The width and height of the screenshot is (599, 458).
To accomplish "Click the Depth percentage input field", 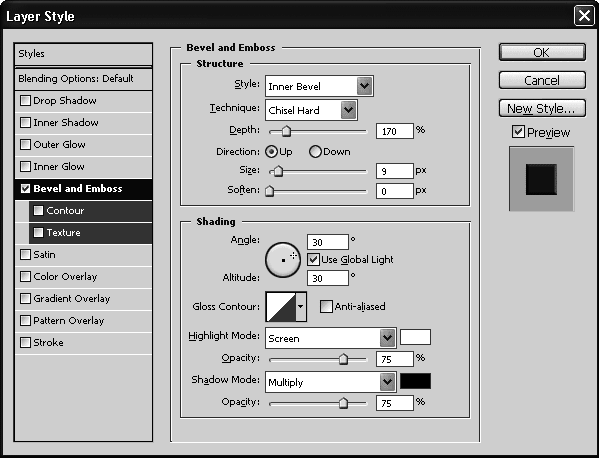I will point(395,131).
